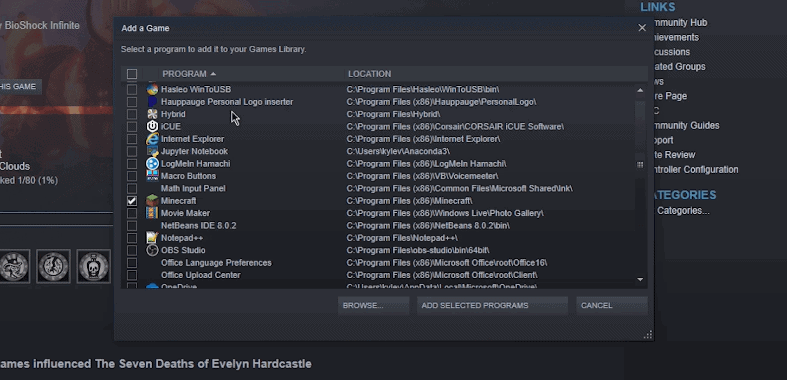Click the LogMeIn Hamachi icon
Image resolution: width=787 pixels, height=380 pixels.
pyautogui.click(x=152, y=164)
